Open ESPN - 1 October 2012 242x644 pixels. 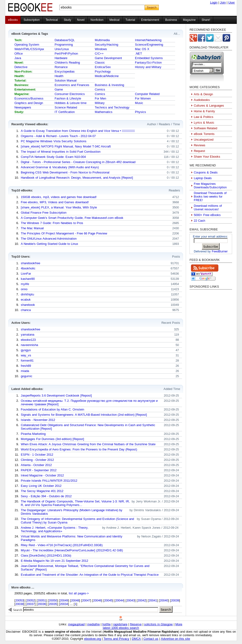pyautogui.click(x=37, y=455)
